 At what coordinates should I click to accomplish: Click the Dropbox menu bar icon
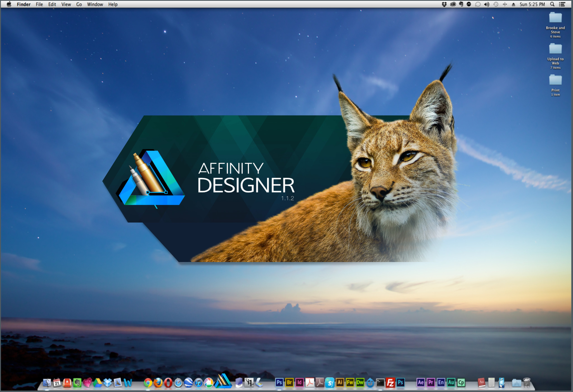point(444,4)
